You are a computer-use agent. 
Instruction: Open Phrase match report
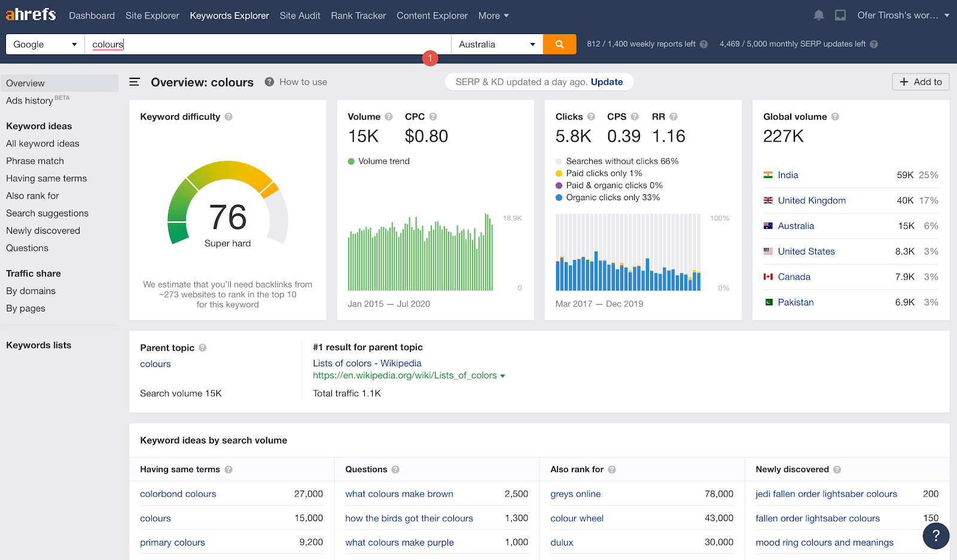[35, 161]
